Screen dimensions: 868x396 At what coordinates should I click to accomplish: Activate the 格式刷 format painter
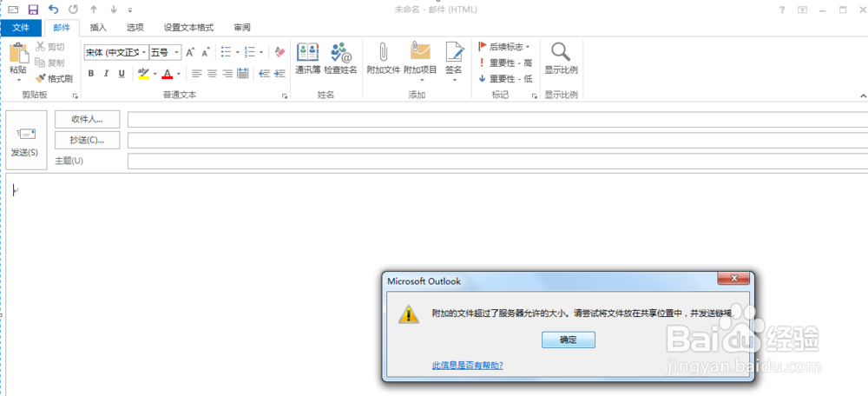pyautogui.click(x=54, y=79)
